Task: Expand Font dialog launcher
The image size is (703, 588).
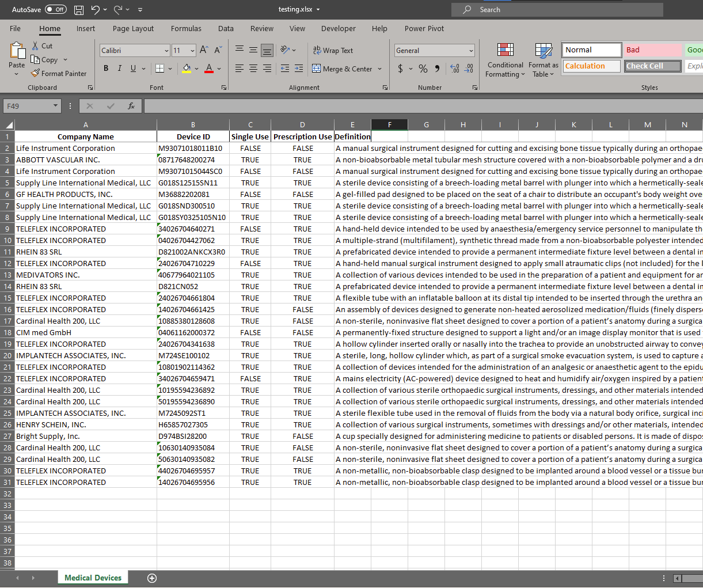Action: pos(224,88)
